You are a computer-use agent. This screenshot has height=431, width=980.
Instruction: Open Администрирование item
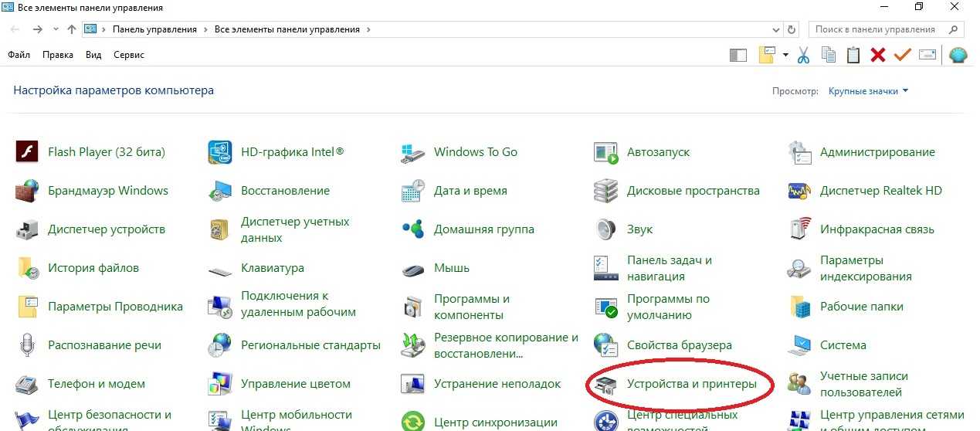pos(862,152)
